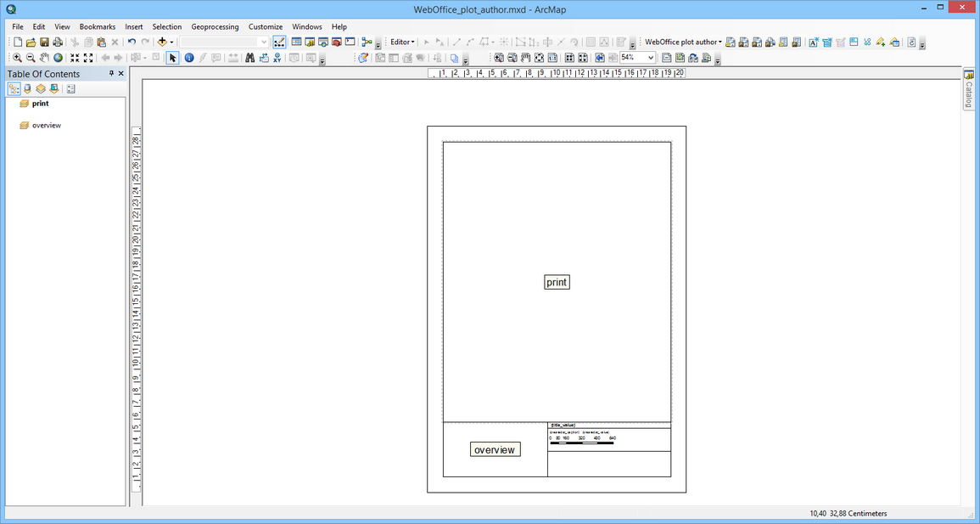The width and height of the screenshot is (980, 524).
Task: Open the Editor dropdown menu
Action: [400, 42]
